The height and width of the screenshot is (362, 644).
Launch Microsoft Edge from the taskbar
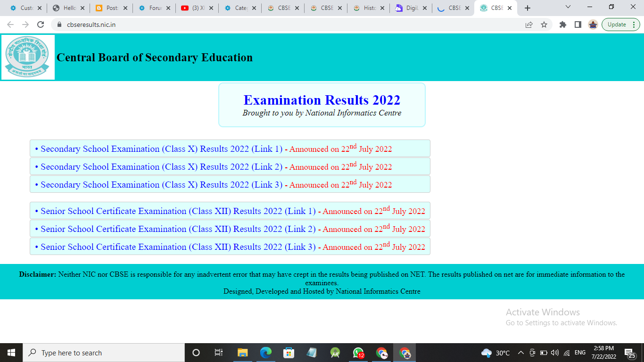point(266,353)
